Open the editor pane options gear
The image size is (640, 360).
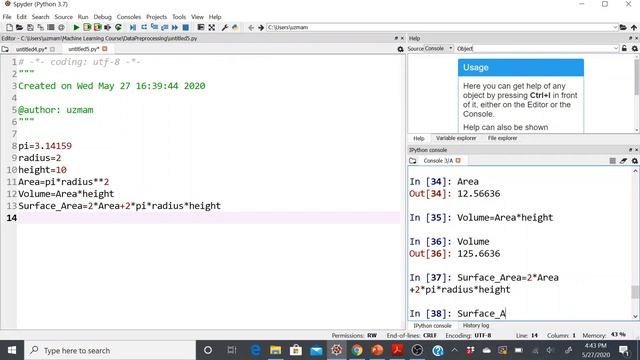coord(400,49)
